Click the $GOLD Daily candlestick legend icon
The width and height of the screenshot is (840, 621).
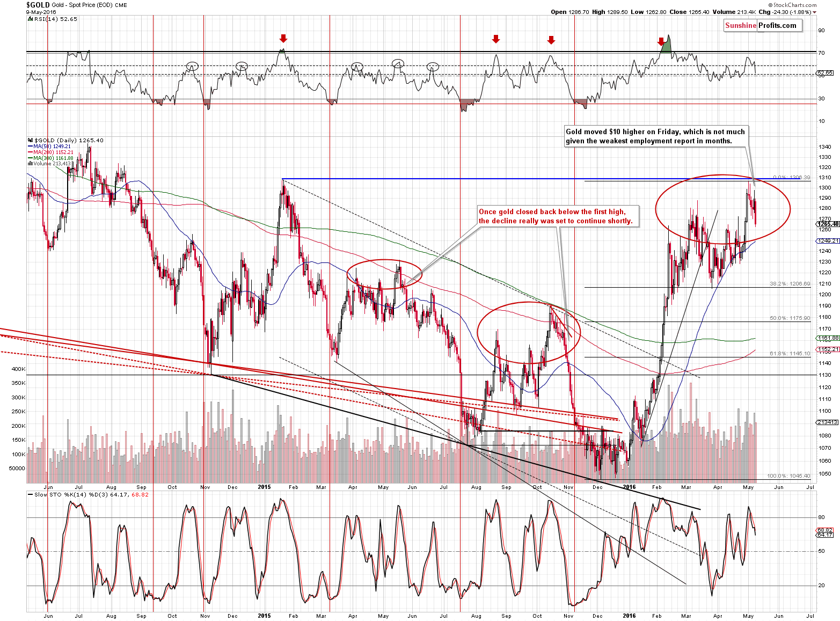(x=30, y=140)
